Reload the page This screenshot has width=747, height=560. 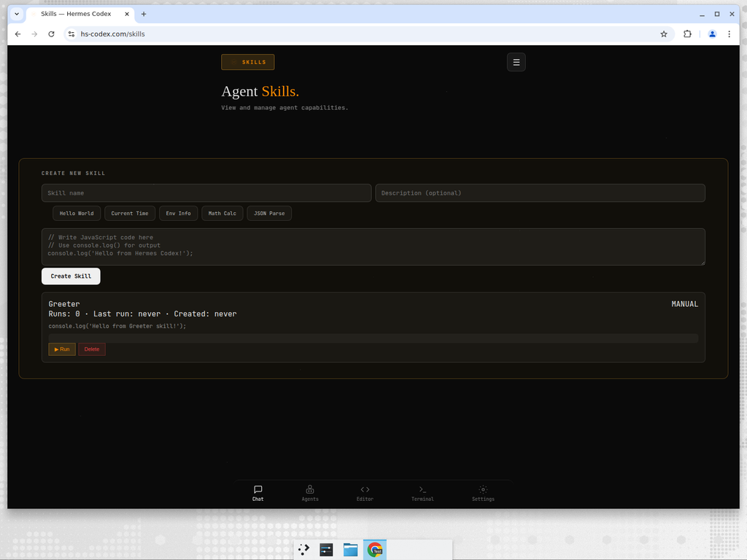point(52,34)
